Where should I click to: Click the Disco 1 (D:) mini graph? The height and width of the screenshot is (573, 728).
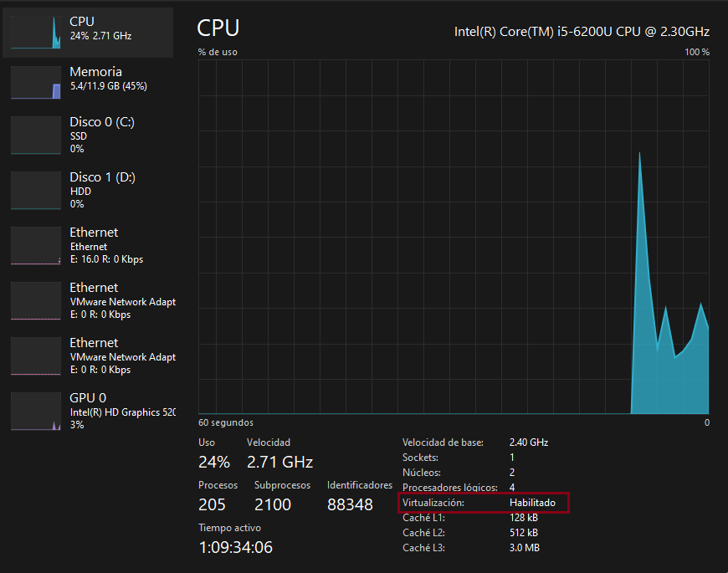coord(36,191)
